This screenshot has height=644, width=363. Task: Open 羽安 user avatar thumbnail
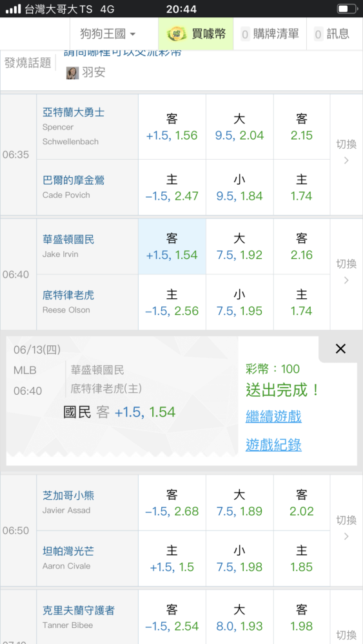(x=72, y=73)
